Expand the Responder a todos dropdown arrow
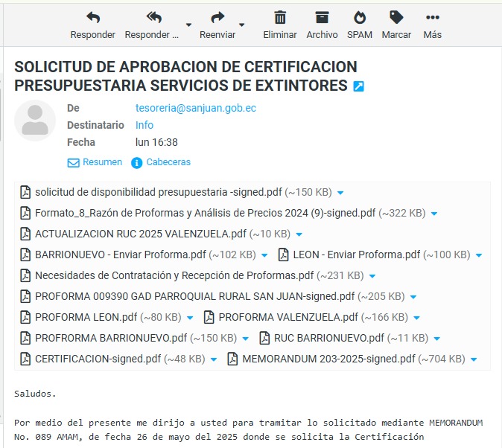Image resolution: width=502 pixels, height=448 pixels. pos(188,25)
